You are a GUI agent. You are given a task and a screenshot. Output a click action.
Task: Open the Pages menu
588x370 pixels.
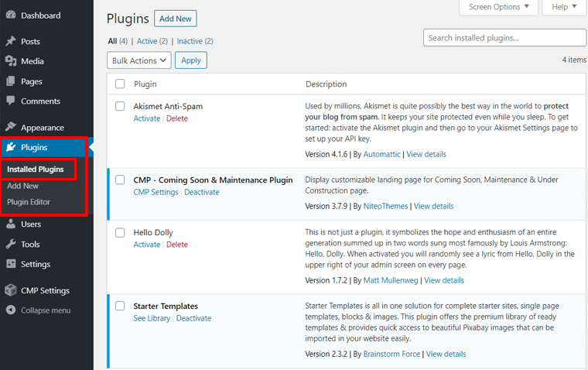(x=32, y=81)
